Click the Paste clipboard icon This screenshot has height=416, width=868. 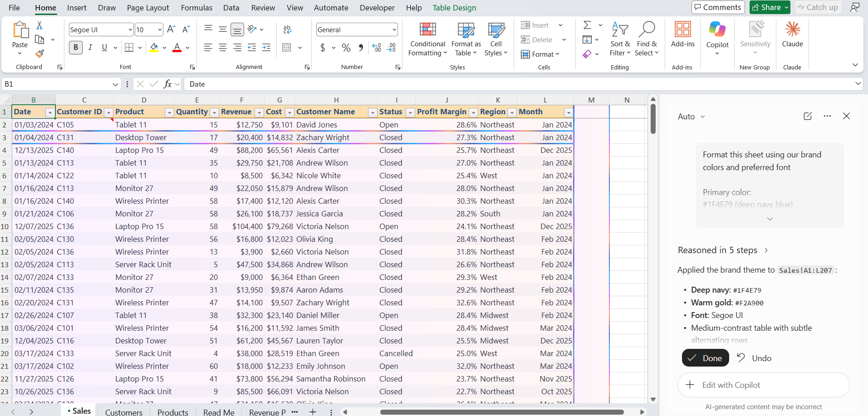tap(20, 30)
